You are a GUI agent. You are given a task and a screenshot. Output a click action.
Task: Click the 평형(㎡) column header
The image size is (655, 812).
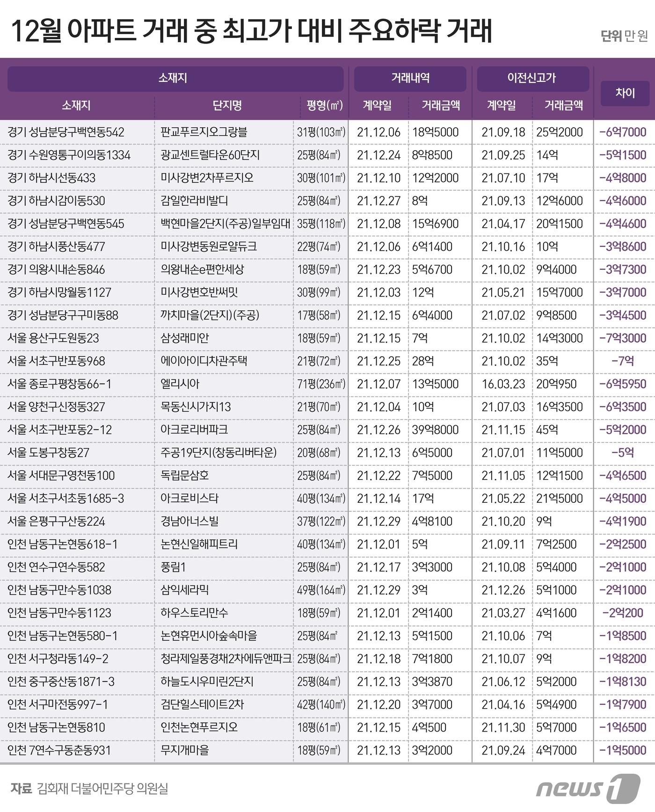[324, 106]
